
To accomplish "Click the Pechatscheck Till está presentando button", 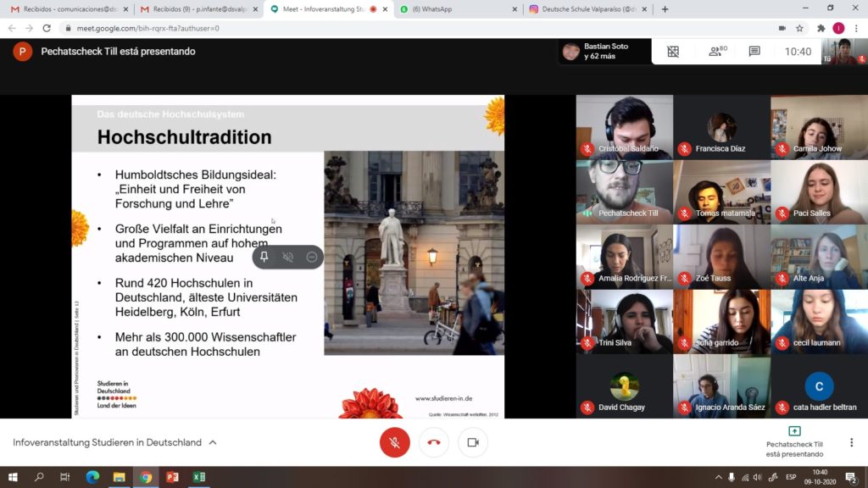I will coord(794,442).
